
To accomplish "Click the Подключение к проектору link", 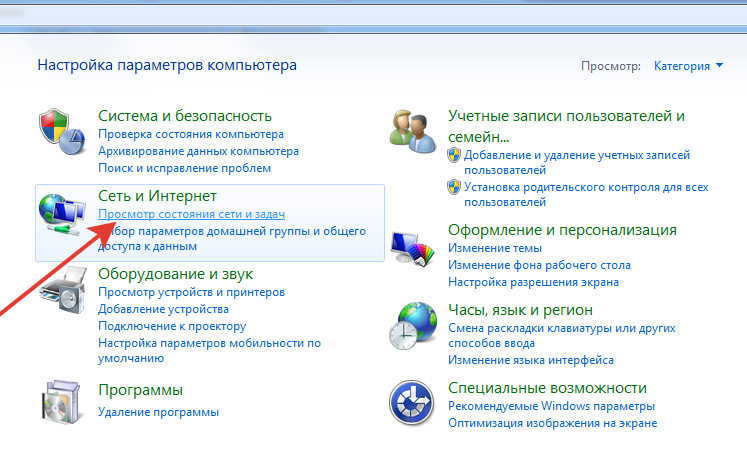I will pyautogui.click(x=172, y=326).
